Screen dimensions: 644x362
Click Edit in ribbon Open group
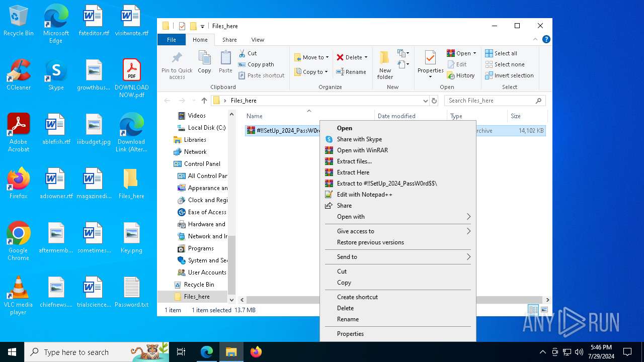tap(457, 64)
